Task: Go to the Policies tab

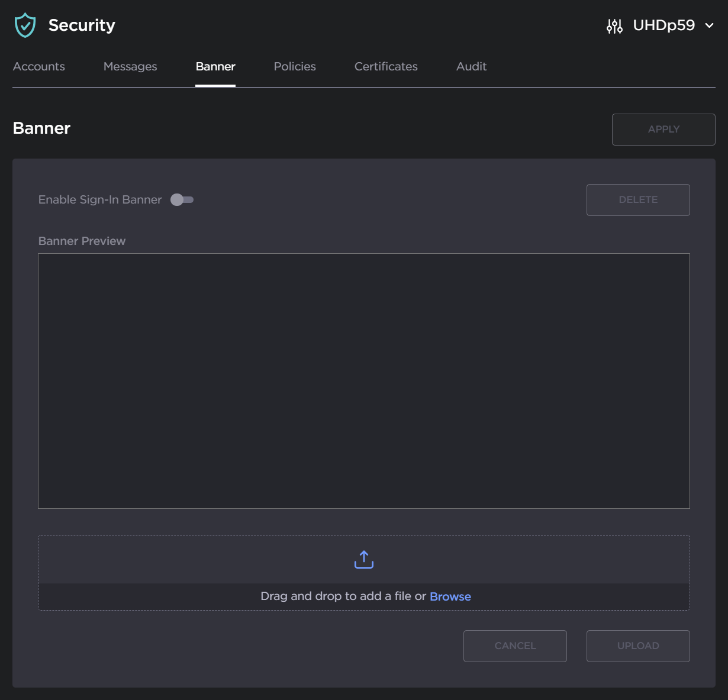Action: click(295, 67)
